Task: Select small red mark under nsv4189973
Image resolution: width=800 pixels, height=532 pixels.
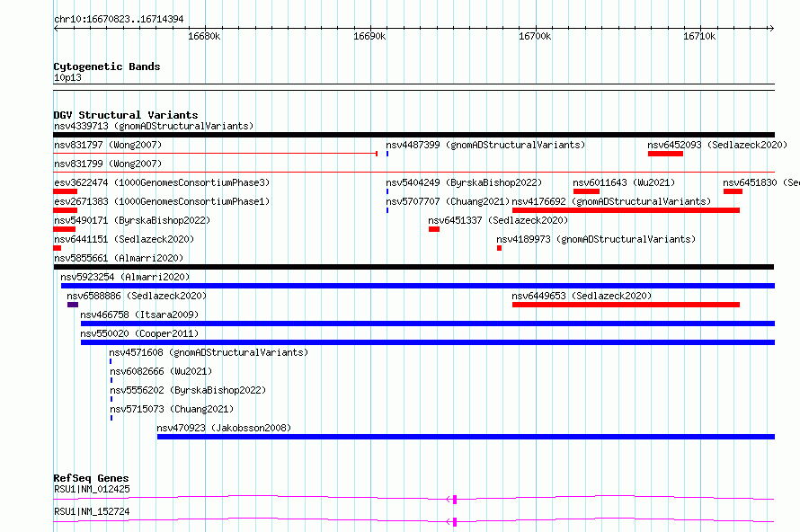Action: 500,248
